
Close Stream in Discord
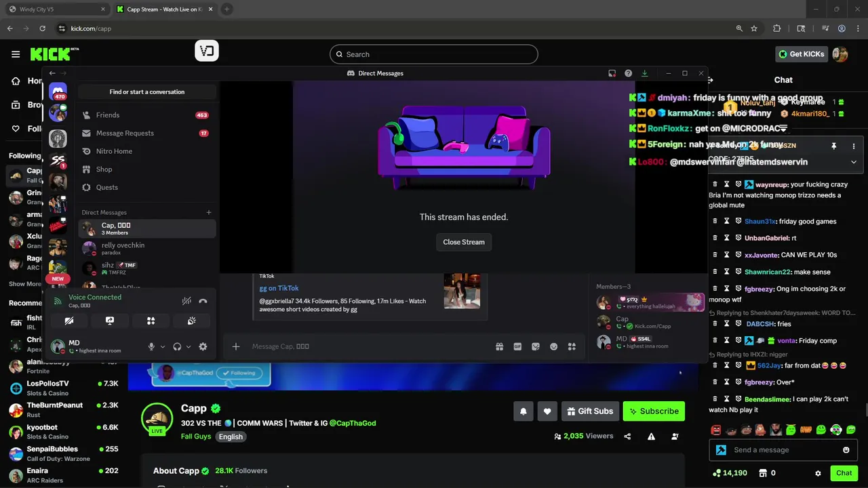464,242
